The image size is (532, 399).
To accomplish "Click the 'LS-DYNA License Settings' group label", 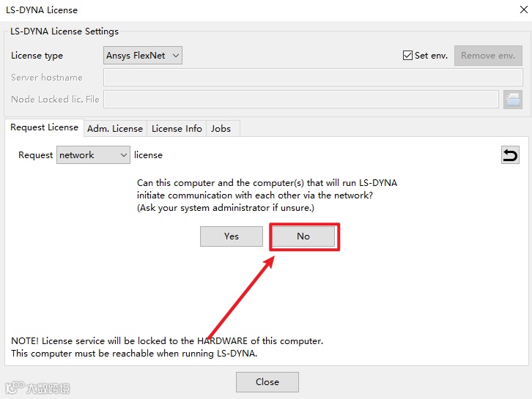I will coord(64,31).
